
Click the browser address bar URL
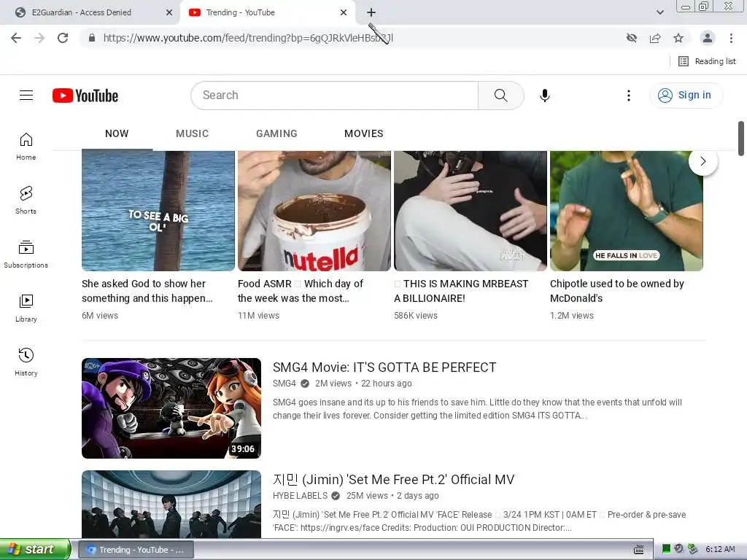pos(248,38)
